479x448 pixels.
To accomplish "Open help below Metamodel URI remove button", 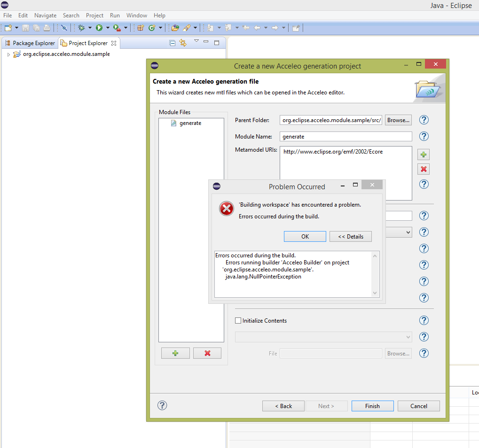I will click(424, 184).
